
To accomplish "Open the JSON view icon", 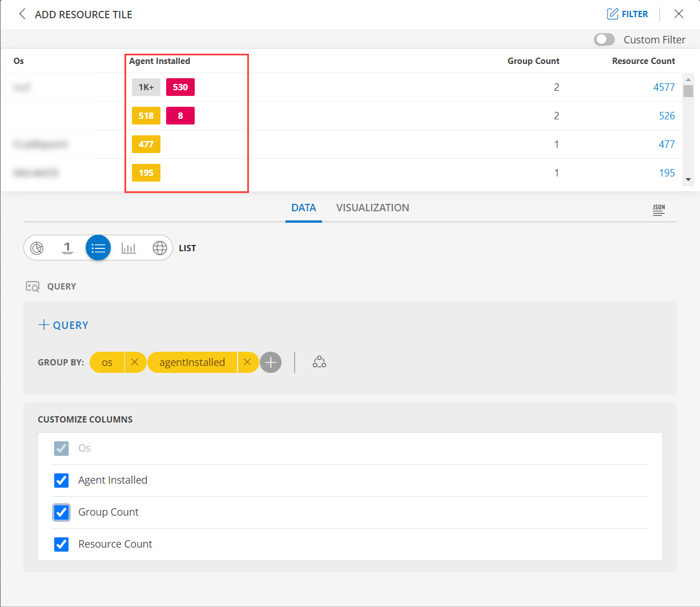I will 658,210.
